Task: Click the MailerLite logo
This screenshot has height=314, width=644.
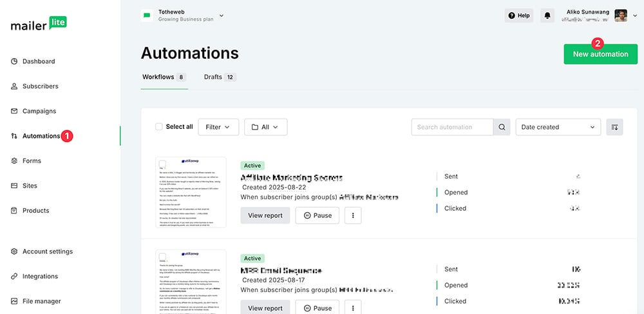Action: tap(39, 25)
